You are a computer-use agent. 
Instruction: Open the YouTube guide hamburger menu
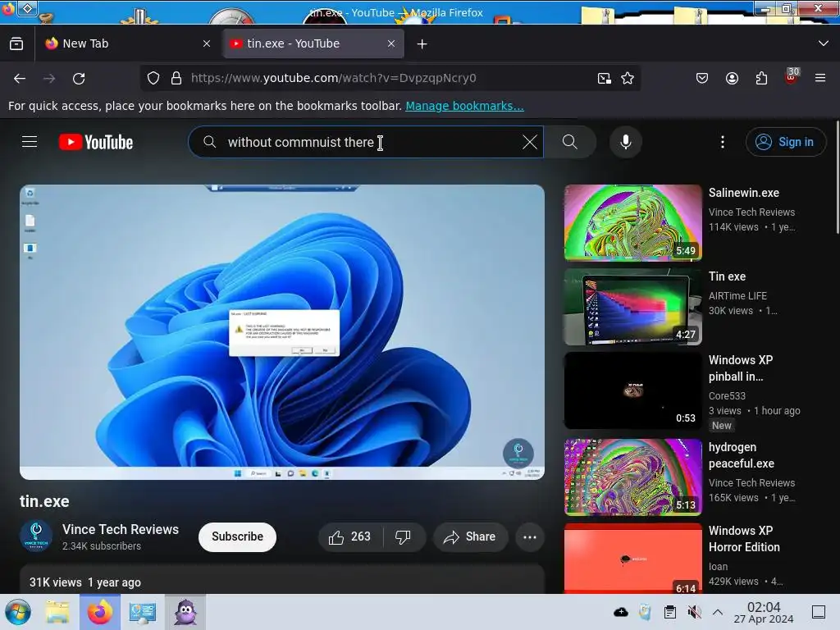[x=30, y=142]
